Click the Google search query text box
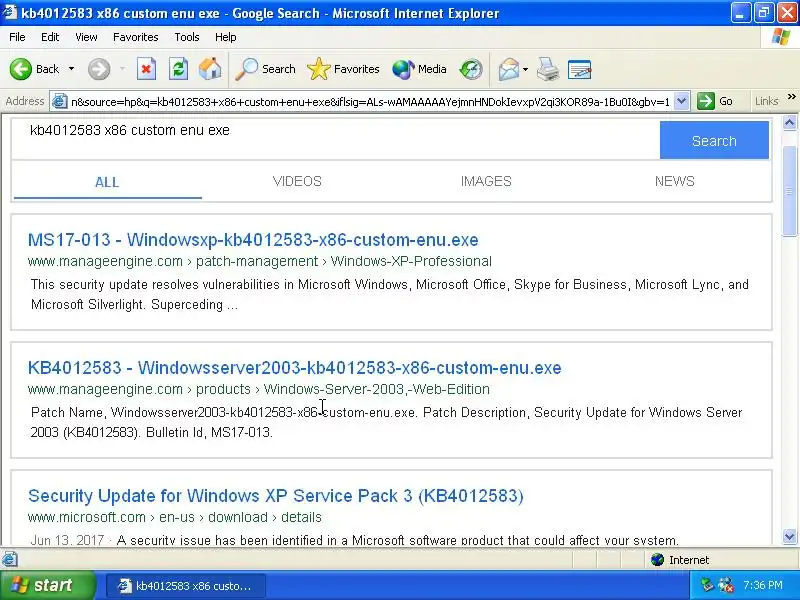Image resolution: width=800 pixels, height=600 pixels. (336, 139)
